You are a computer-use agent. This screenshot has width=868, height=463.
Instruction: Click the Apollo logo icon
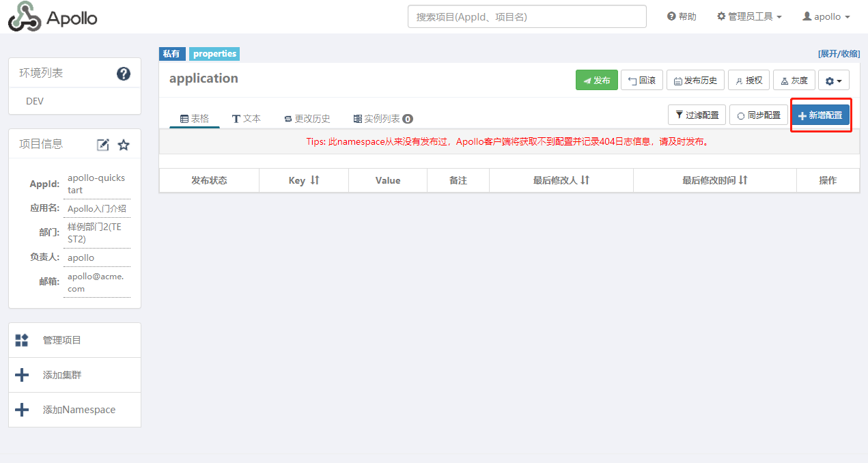pyautogui.click(x=25, y=16)
